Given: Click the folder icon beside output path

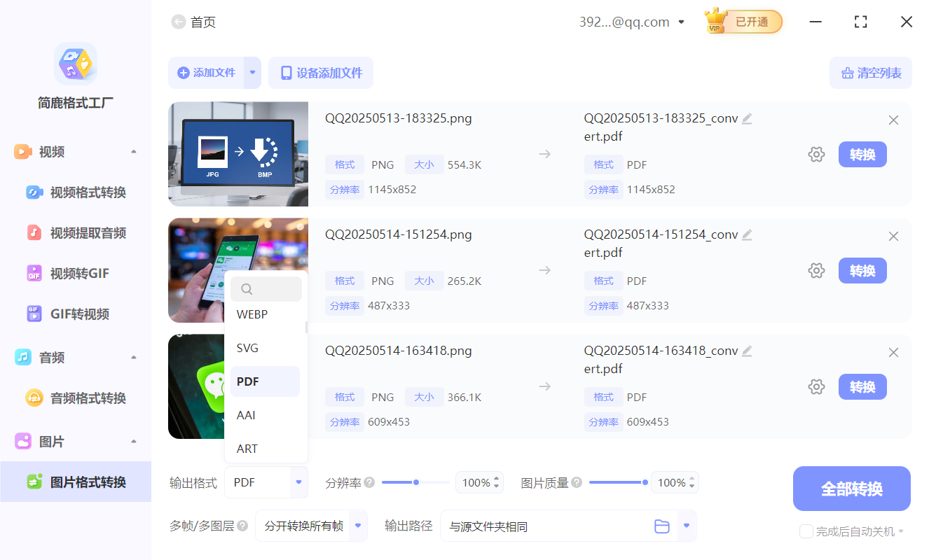Looking at the screenshot, I should [662, 526].
